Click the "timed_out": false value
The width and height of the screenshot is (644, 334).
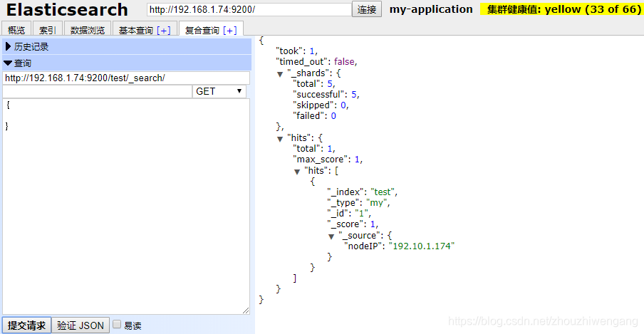pyautogui.click(x=344, y=62)
